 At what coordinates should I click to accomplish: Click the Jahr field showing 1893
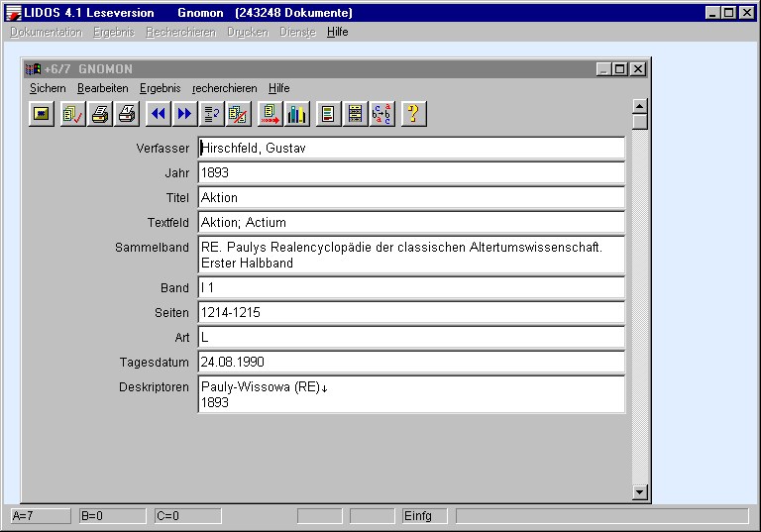point(411,172)
